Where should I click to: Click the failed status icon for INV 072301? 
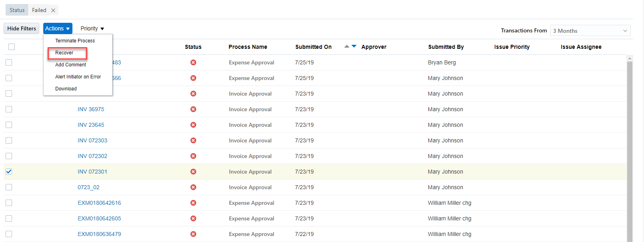click(x=193, y=172)
